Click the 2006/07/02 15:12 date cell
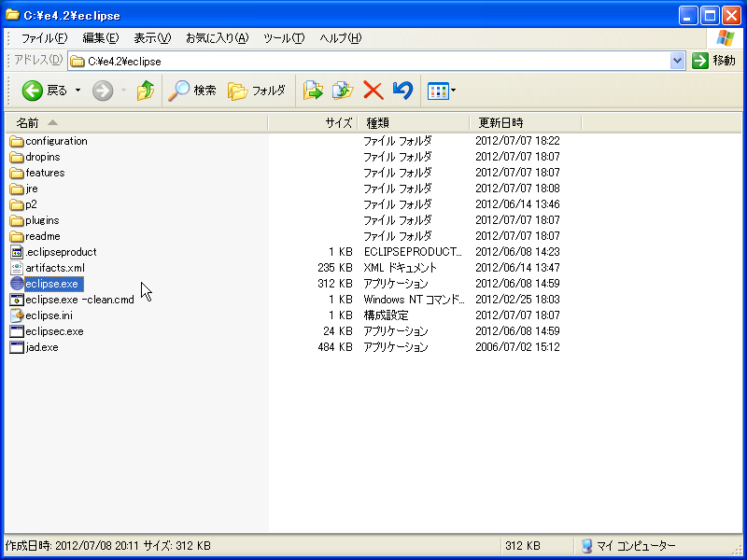The height and width of the screenshot is (560, 747). (517, 347)
